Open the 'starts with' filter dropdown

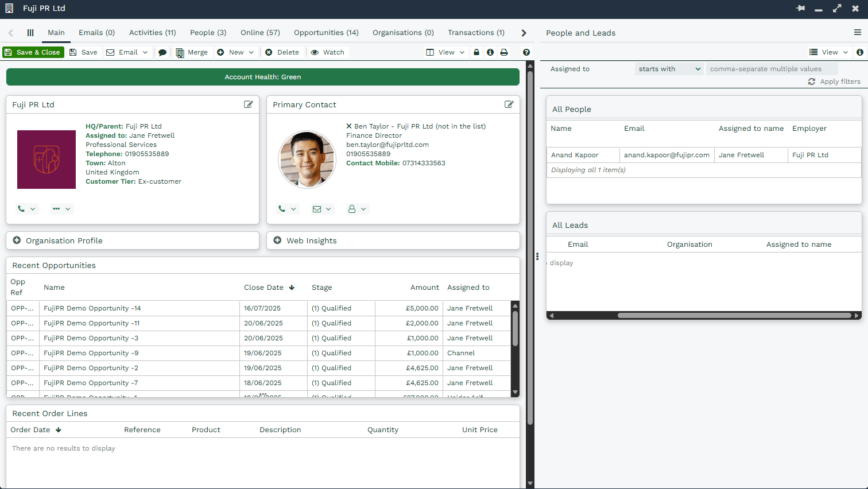click(669, 69)
